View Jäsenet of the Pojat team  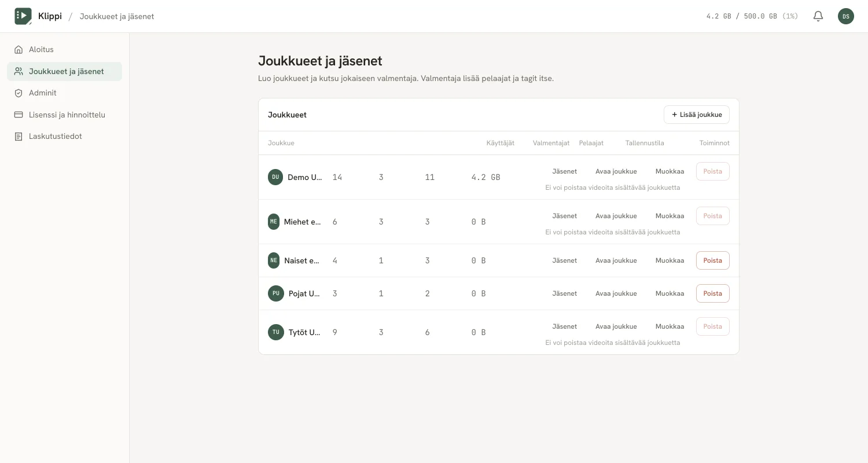[565, 293]
